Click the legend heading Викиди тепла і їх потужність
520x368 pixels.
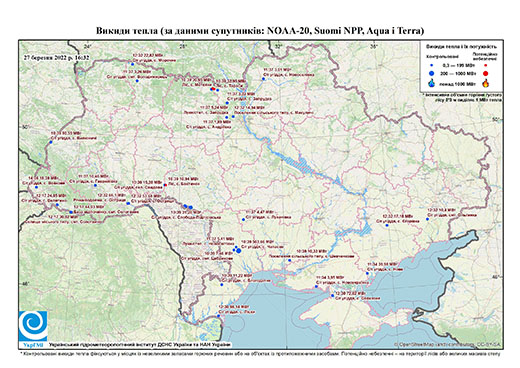[x=461, y=46]
